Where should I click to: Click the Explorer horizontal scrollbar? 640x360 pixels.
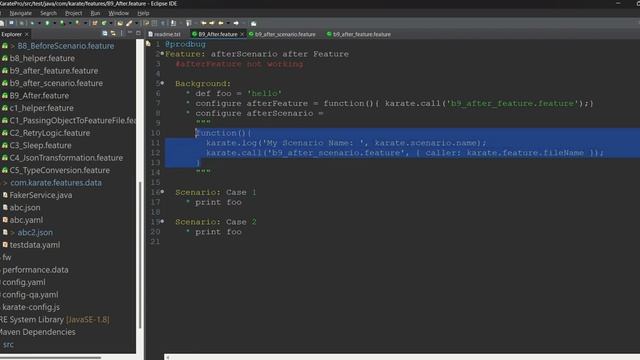[51, 358]
